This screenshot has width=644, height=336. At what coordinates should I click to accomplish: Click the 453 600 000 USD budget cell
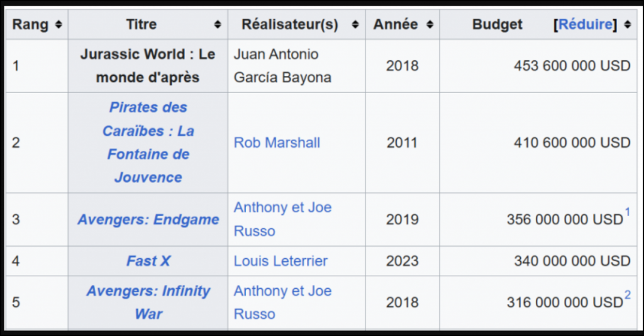pyautogui.click(x=538, y=66)
